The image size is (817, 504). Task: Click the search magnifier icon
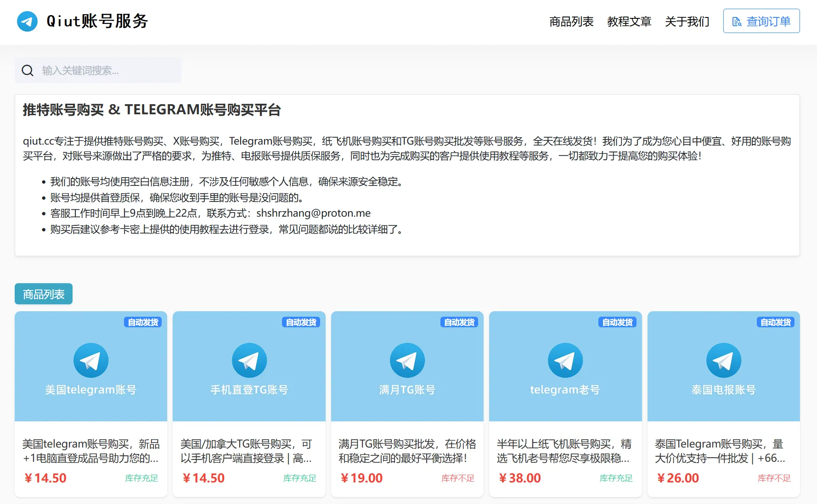point(28,70)
